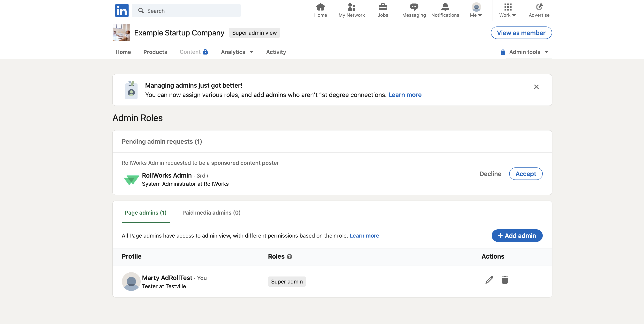Switch to the Products tab
This screenshot has width=644, height=324.
155,52
